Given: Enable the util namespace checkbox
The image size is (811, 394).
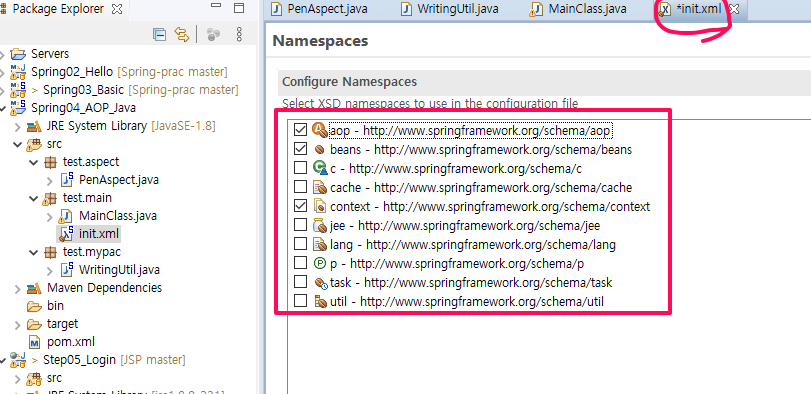Looking at the screenshot, I should pyautogui.click(x=300, y=301).
